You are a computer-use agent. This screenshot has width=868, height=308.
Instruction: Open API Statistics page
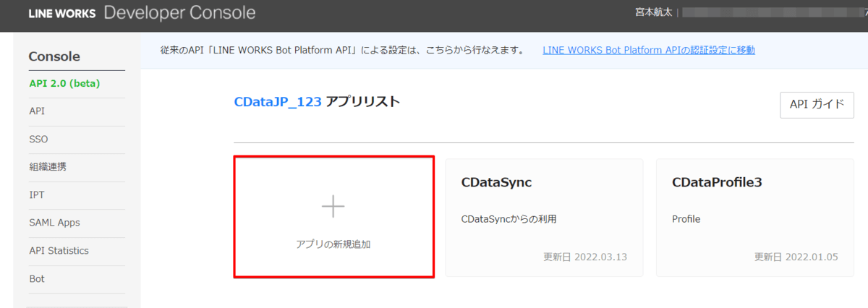pyautogui.click(x=59, y=250)
